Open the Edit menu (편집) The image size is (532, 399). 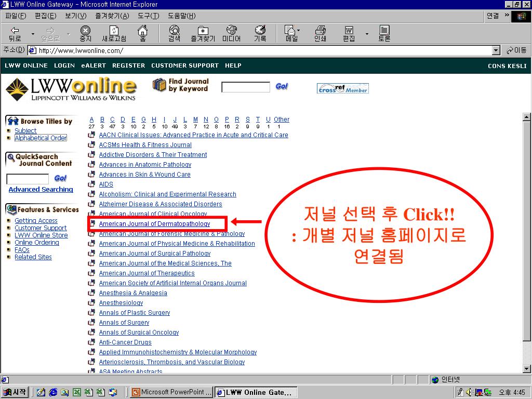(x=46, y=16)
